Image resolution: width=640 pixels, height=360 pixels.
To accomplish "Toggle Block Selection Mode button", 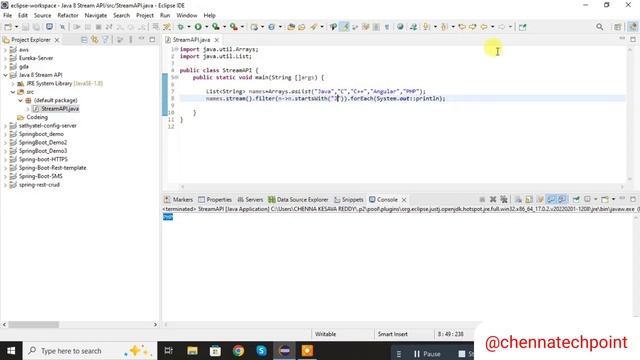I will coord(376,27).
